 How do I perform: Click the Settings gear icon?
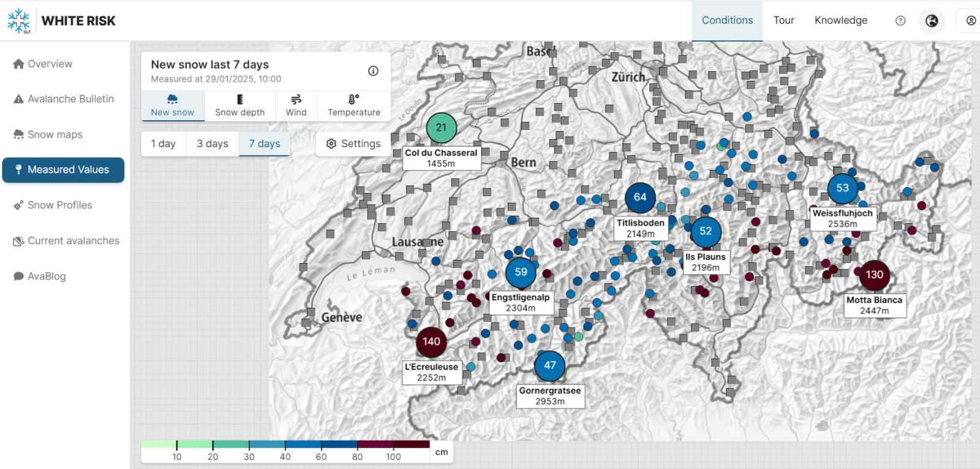[x=331, y=143]
